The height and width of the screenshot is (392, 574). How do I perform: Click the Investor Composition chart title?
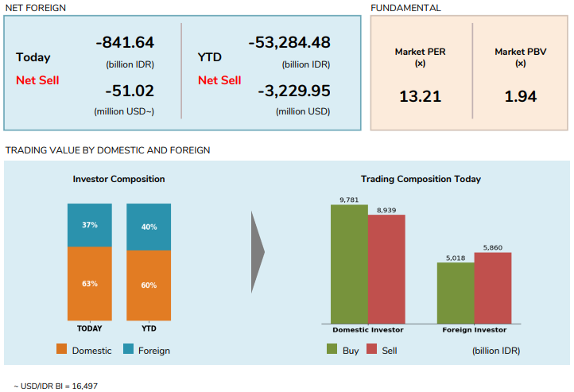coord(118,179)
